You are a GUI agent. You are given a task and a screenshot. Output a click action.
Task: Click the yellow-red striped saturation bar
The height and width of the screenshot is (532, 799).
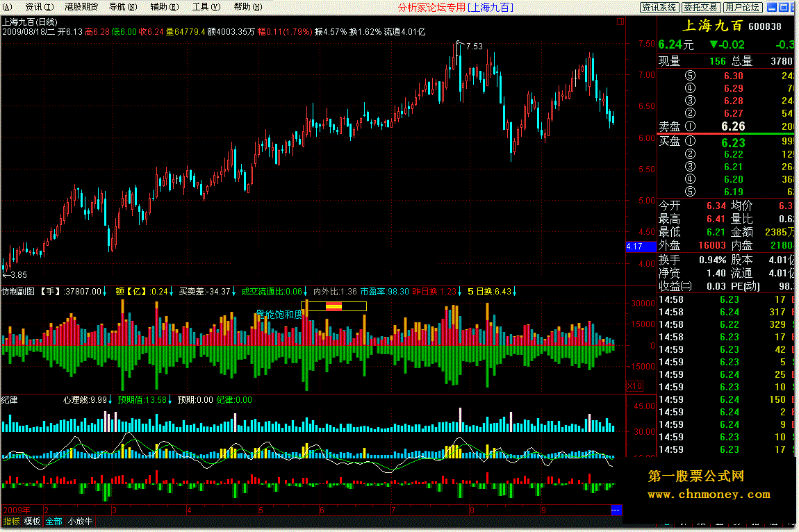(x=333, y=306)
